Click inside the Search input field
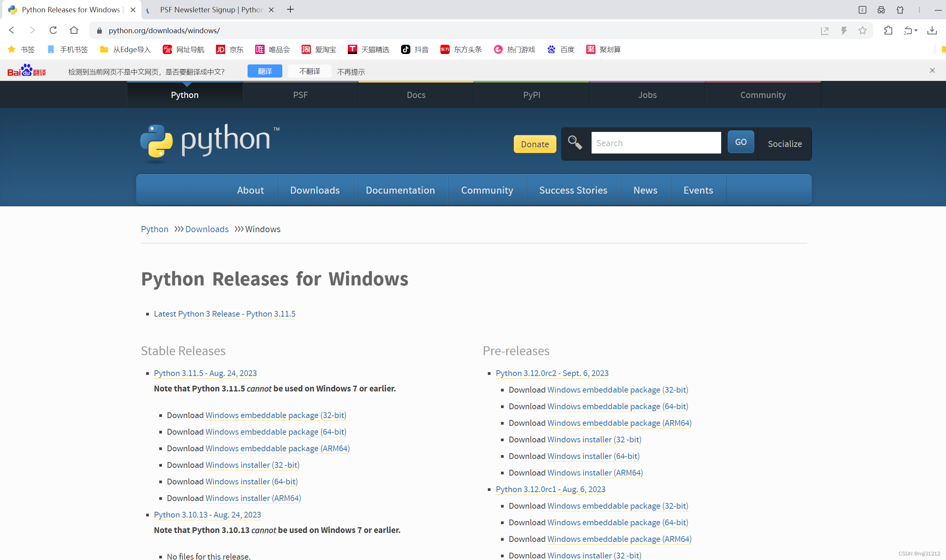 coord(656,142)
